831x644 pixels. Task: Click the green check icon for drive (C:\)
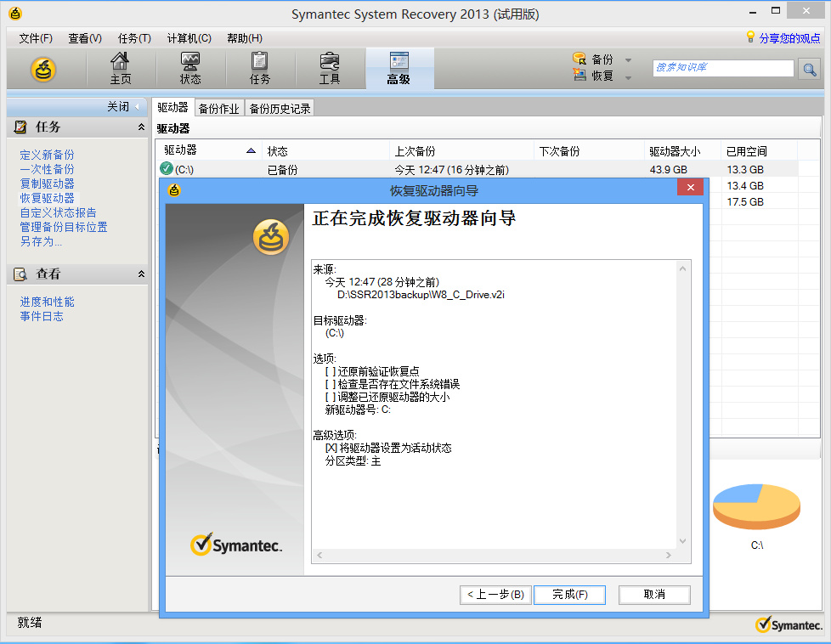pyautogui.click(x=167, y=168)
